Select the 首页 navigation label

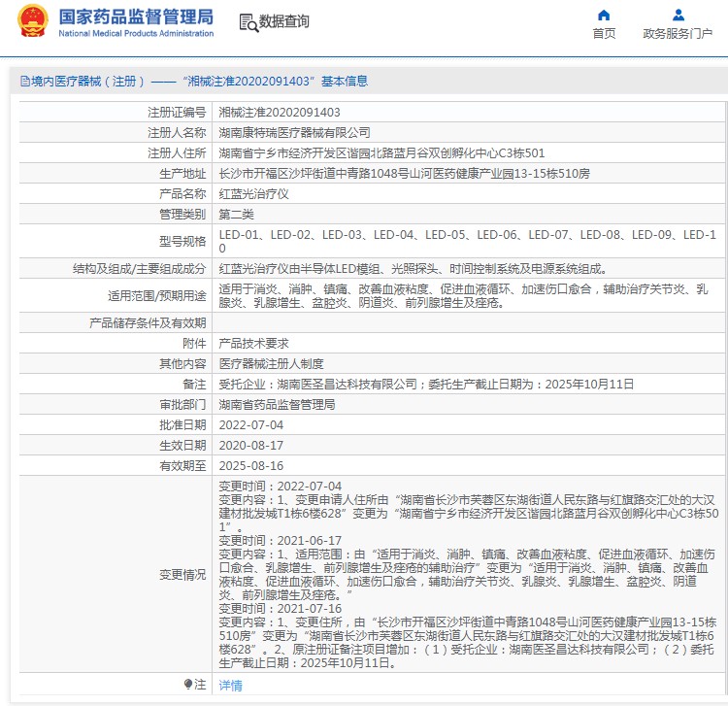click(604, 34)
